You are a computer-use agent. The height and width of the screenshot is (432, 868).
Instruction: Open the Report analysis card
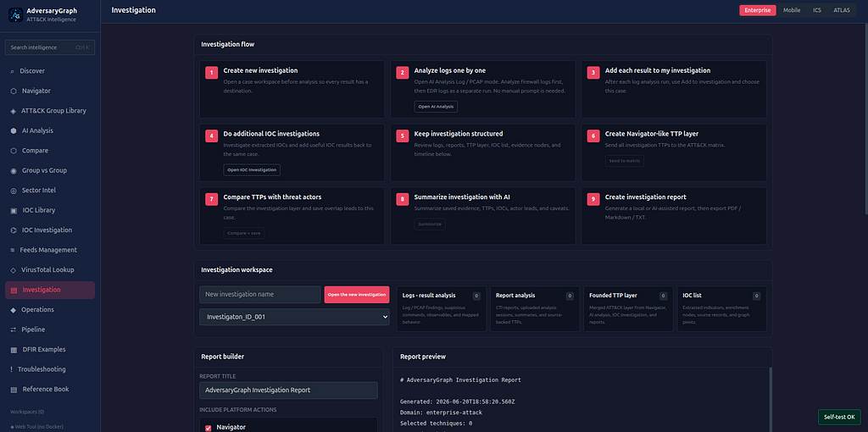tap(535, 308)
